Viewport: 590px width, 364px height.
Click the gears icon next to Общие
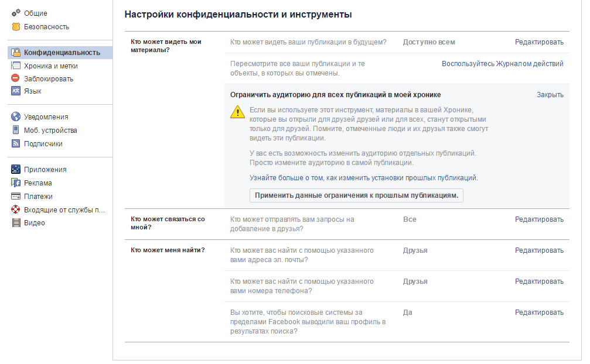16,13
